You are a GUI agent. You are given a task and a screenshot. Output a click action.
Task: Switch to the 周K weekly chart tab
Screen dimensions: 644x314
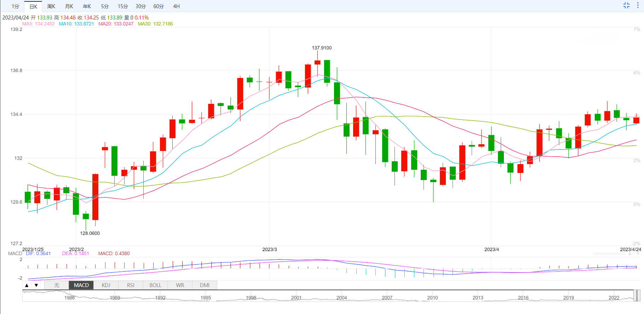coord(51,6)
